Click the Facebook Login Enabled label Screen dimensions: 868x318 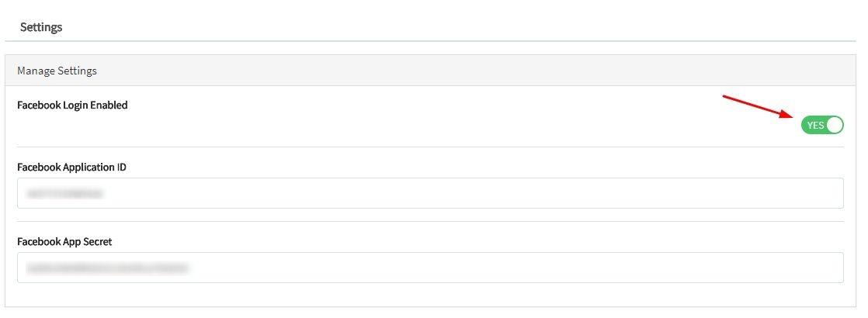click(x=72, y=105)
